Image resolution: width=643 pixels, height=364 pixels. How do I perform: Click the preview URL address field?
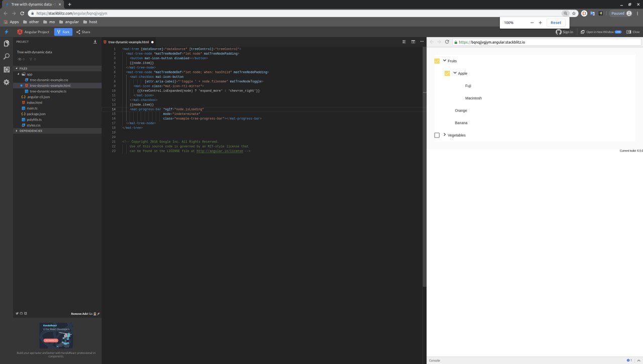(547, 42)
